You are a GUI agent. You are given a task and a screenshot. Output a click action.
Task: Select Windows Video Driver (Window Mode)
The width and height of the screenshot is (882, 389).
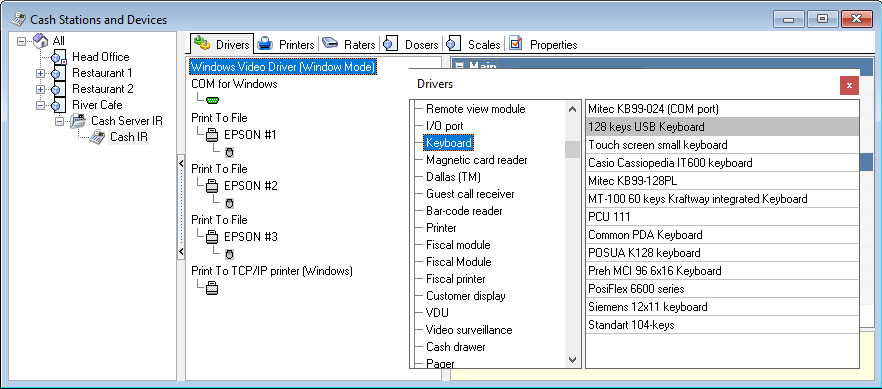[282, 67]
